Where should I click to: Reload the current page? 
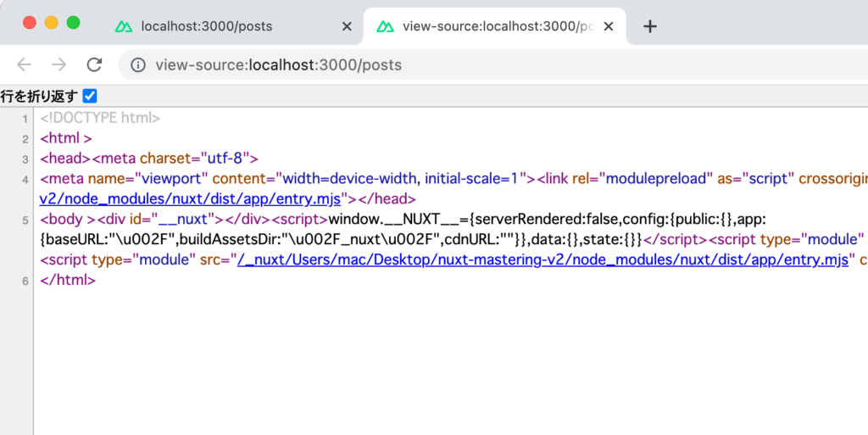pos(94,65)
